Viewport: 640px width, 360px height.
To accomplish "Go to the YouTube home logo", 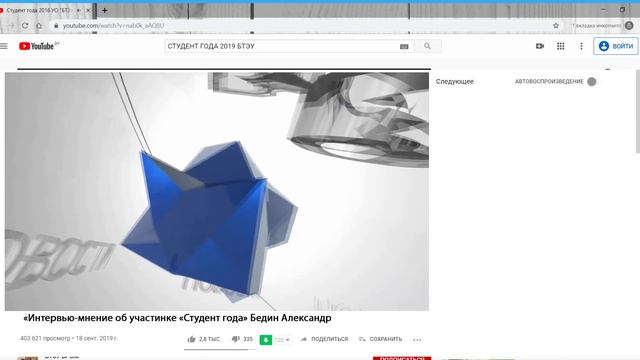I will coord(37,46).
